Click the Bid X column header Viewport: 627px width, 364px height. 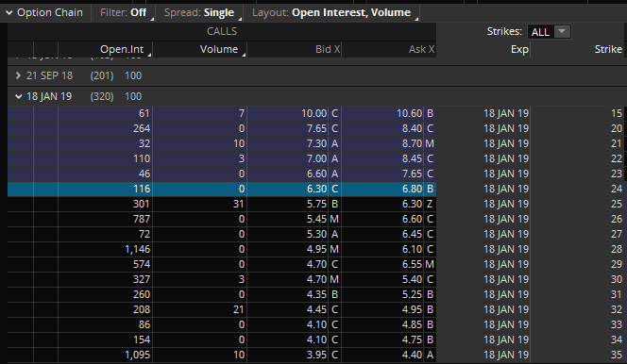point(328,49)
